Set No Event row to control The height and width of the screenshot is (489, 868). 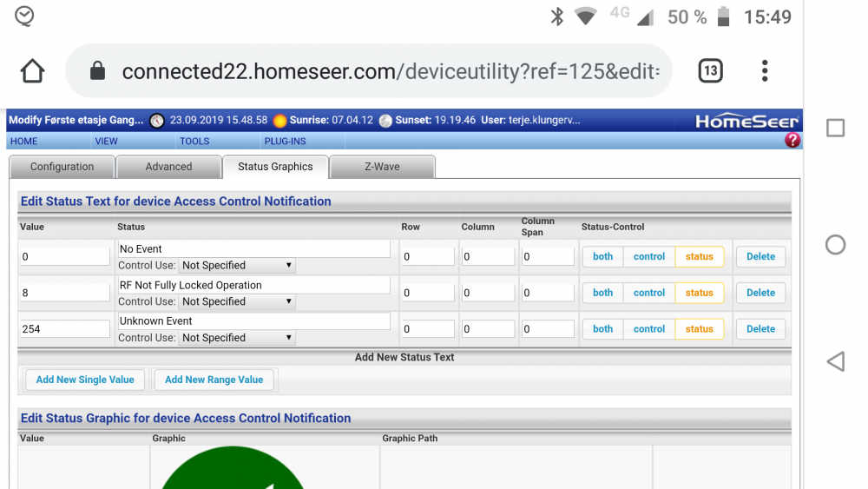point(648,256)
